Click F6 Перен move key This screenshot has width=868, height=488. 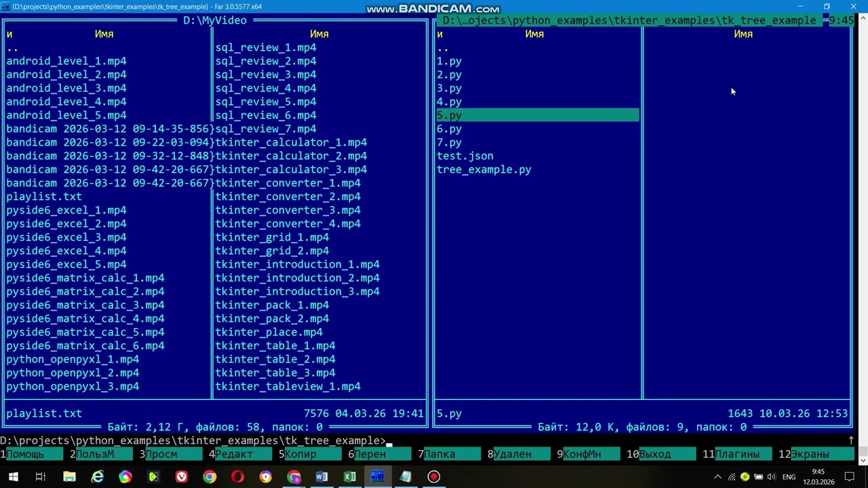tap(379, 454)
